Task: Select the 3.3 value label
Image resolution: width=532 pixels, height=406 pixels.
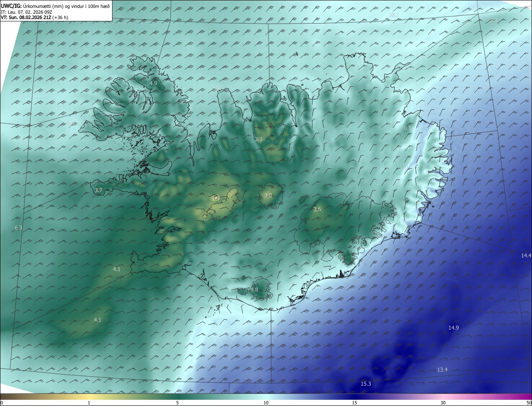Action: click(x=259, y=139)
